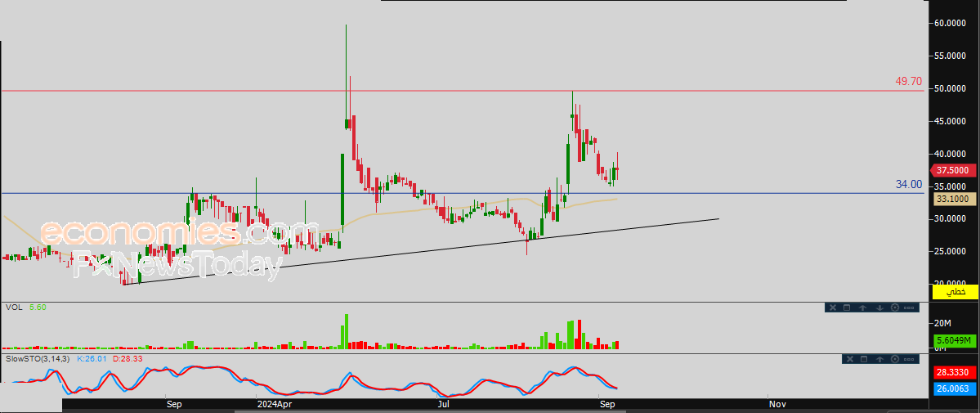The image size is (980, 413).
Task: Click the 26.0063 stochastic K value tag
Action: pos(954,388)
